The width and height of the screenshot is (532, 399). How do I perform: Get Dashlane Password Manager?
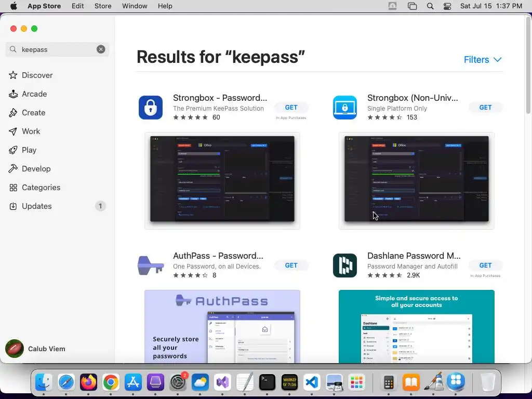coord(486,265)
